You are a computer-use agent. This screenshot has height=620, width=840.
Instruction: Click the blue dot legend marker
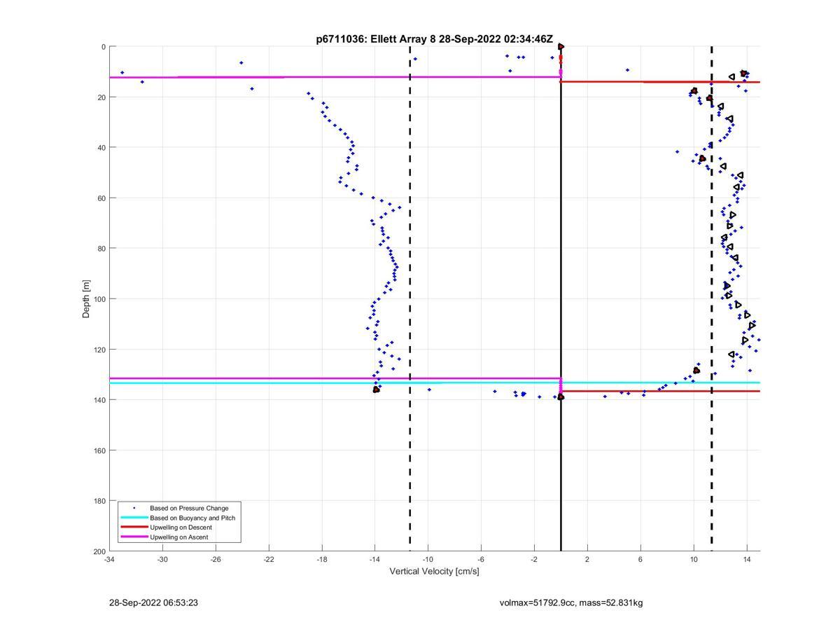pos(134,508)
